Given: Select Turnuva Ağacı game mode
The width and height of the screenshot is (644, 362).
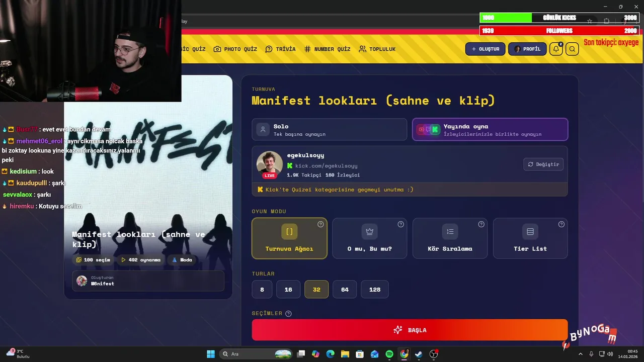Looking at the screenshot, I should [289, 238].
